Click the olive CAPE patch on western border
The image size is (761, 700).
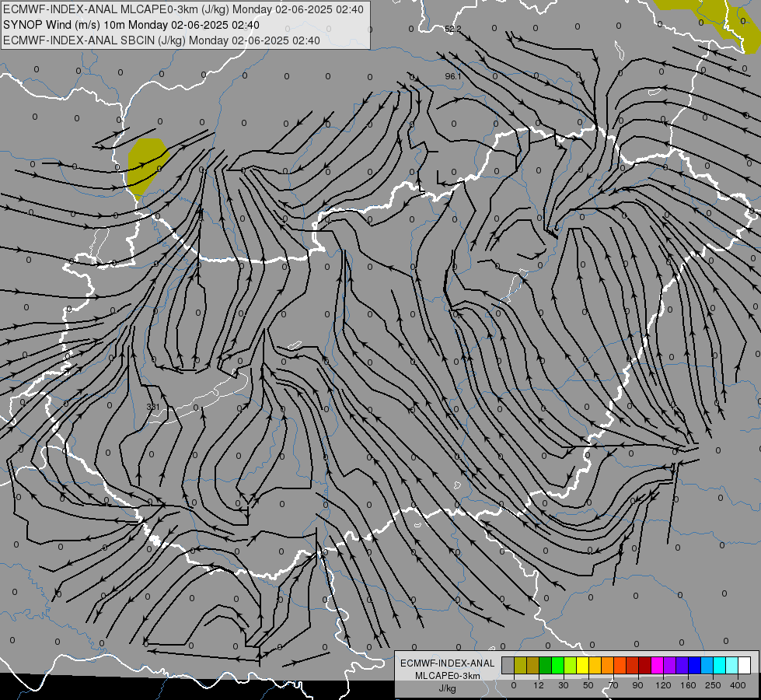pyautogui.click(x=146, y=166)
